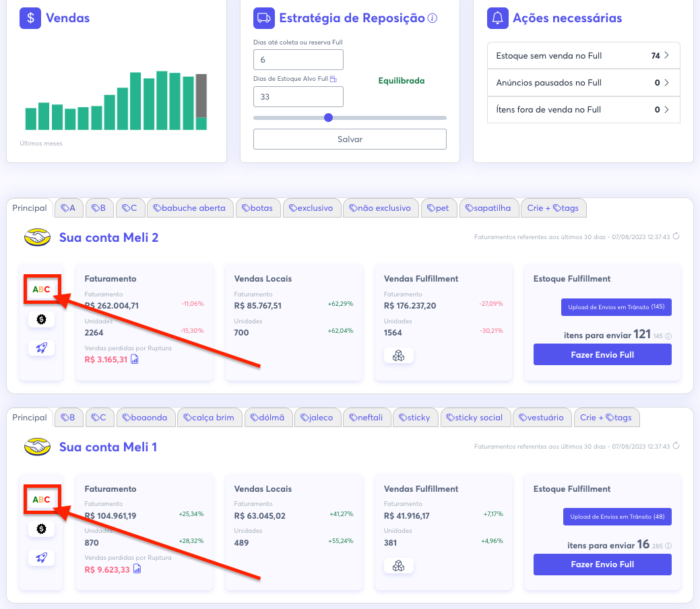The width and height of the screenshot is (700, 609).
Task: Open lost sales report icon beside R$ 3.165,31
Action: click(134, 360)
